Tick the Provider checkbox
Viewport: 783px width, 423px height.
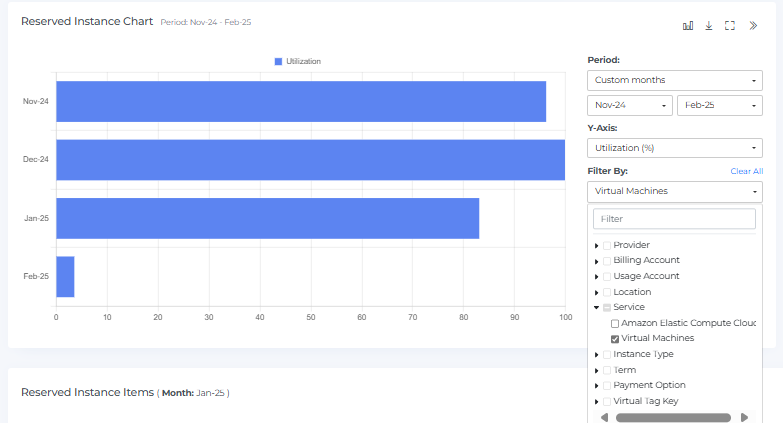pyautogui.click(x=607, y=245)
